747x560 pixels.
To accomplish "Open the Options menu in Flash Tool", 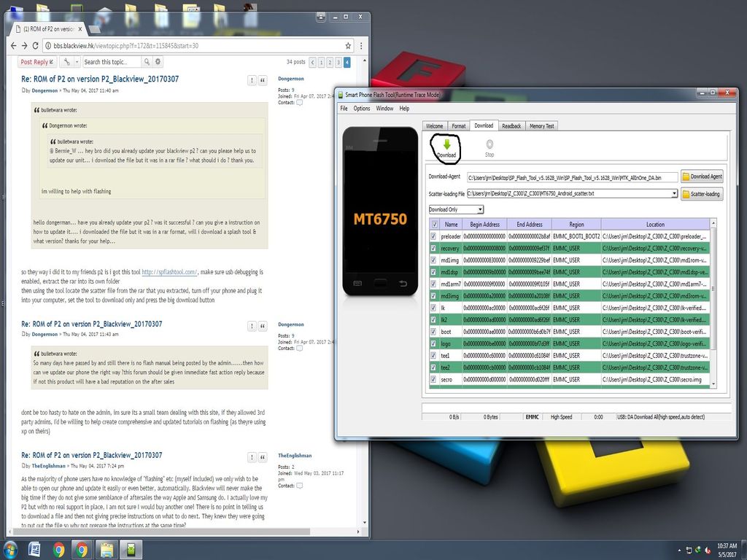I will pyautogui.click(x=362, y=109).
